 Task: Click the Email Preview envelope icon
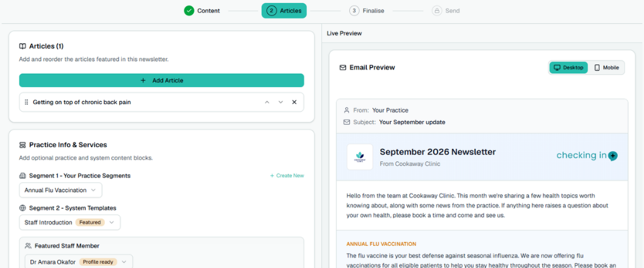(343, 67)
